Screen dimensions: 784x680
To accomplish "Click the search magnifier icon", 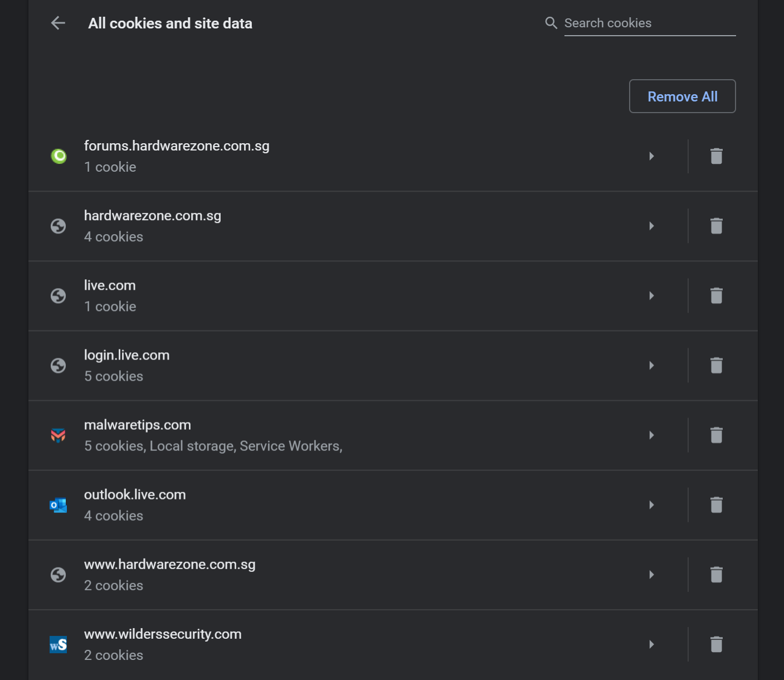I will [x=551, y=23].
